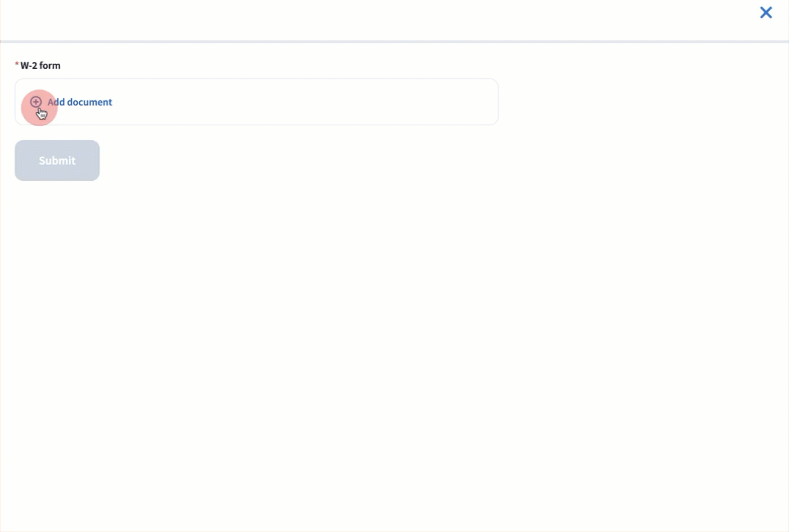The width and height of the screenshot is (789, 532).
Task: Tap the circled plus upload icon
Action: click(x=36, y=102)
